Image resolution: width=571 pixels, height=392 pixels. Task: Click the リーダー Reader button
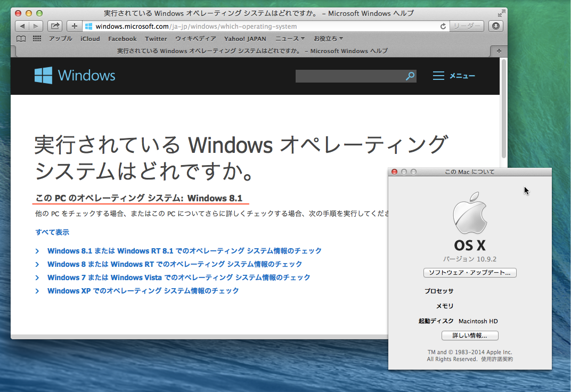tap(467, 26)
